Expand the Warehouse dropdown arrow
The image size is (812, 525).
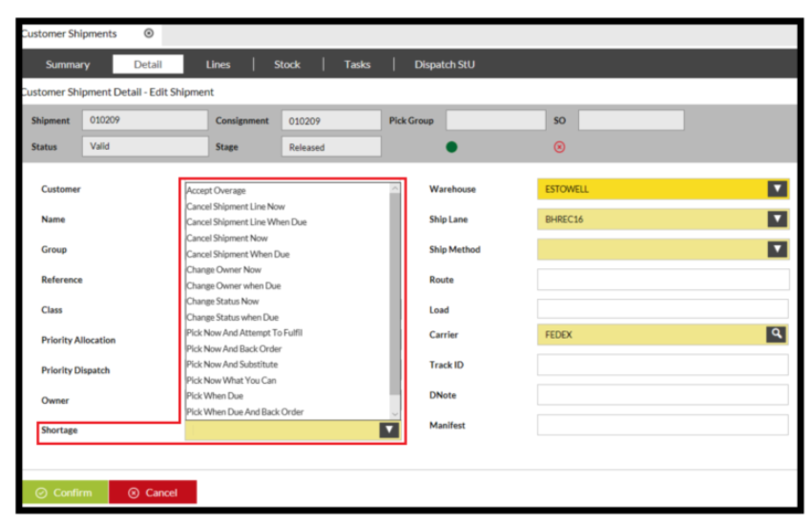pyautogui.click(x=778, y=189)
